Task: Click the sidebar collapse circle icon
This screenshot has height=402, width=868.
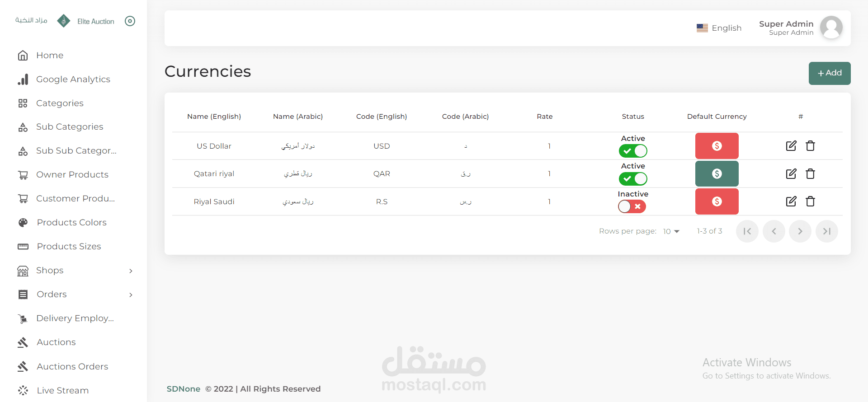Action: point(130,21)
